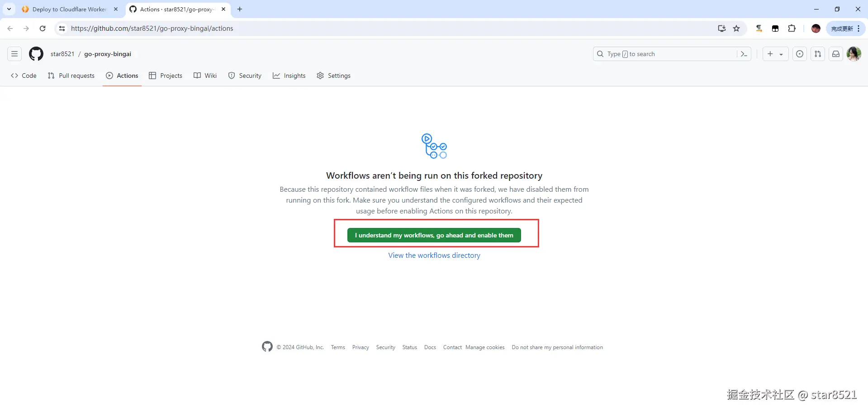
Task: Open the user avatar menu in GitHub header
Action: coord(854,54)
